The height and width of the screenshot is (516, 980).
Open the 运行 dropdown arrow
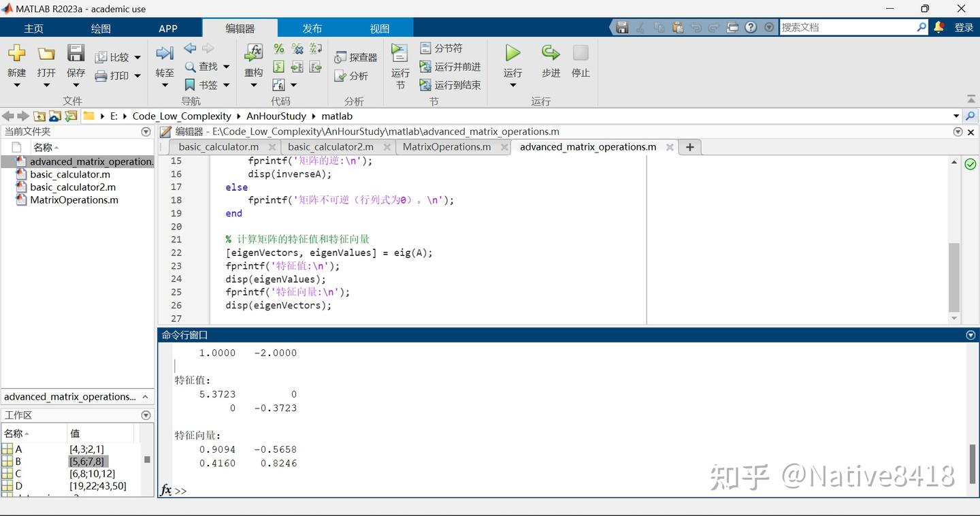tap(512, 86)
